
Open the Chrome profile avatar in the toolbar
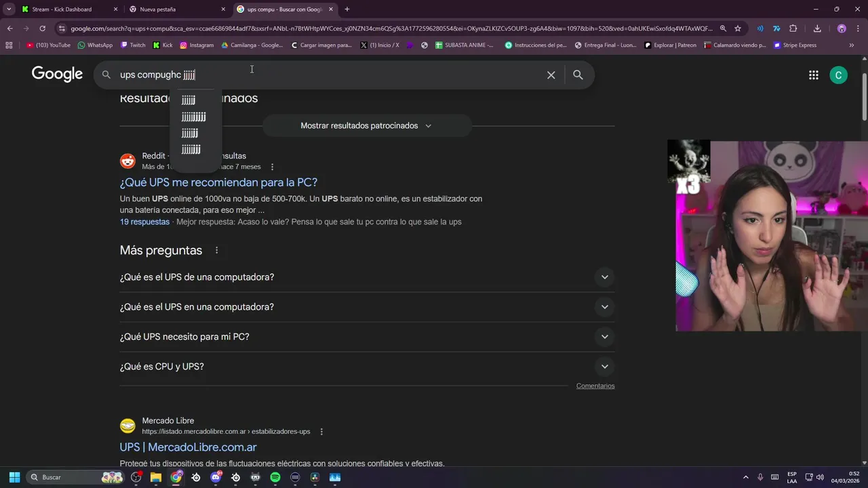click(x=842, y=28)
